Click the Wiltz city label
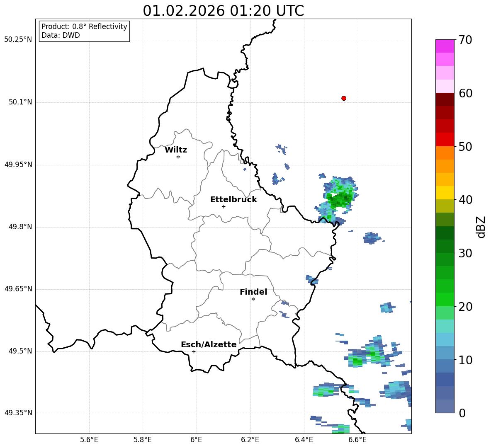The height and width of the screenshot is (448, 491). pyautogui.click(x=176, y=150)
